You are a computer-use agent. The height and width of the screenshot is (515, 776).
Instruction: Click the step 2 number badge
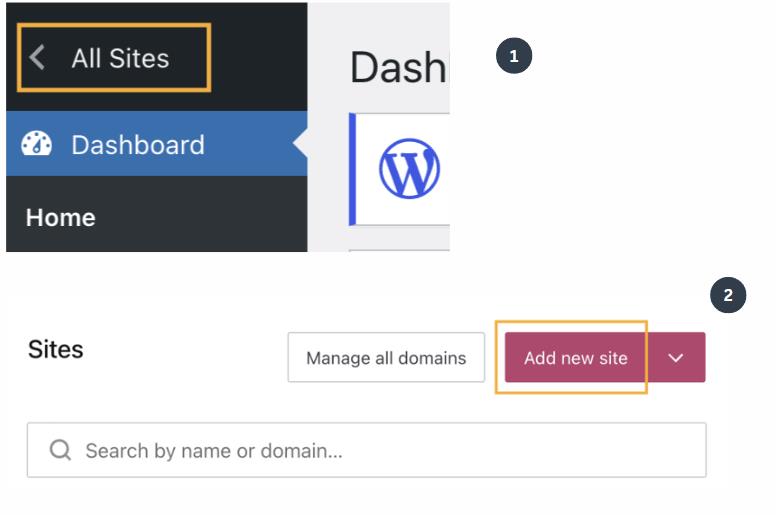coord(728,295)
